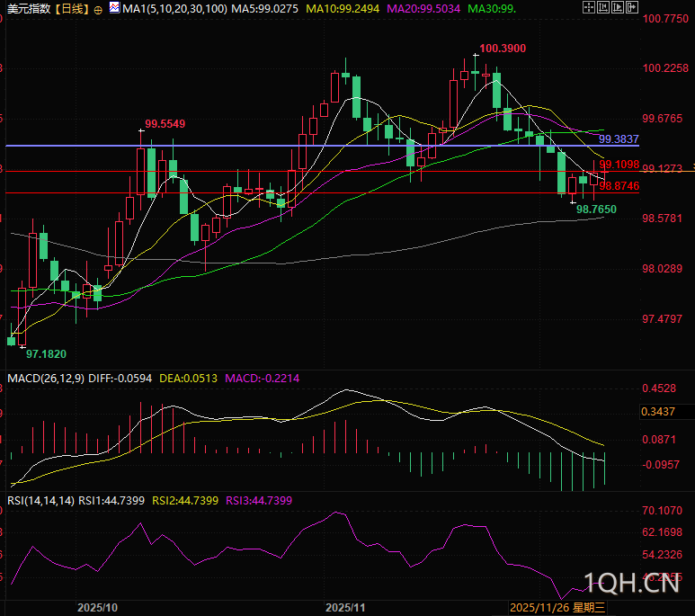
Task: Click the indicator chart icon before MA1
Action: tap(114, 7)
